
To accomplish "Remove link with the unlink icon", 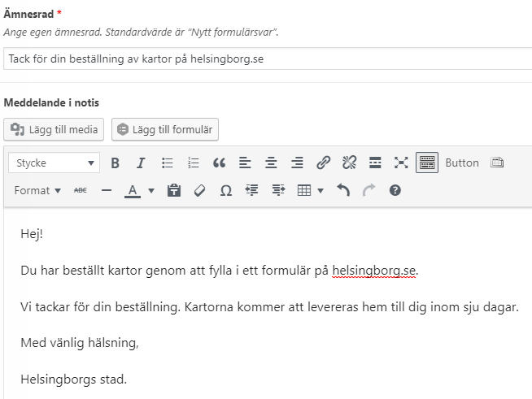I will pyautogui.click(x=349, y=163).
